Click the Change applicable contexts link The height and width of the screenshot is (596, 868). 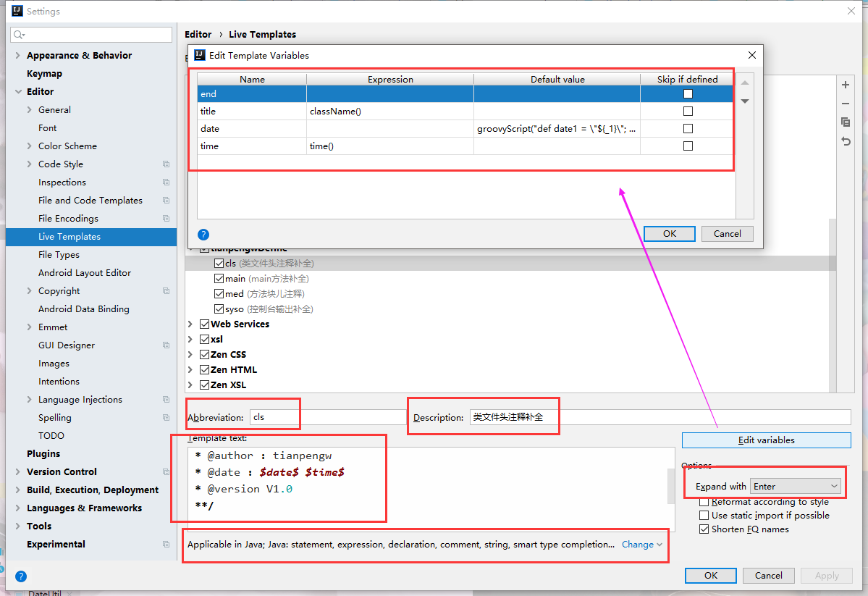(x=641, y=545)
